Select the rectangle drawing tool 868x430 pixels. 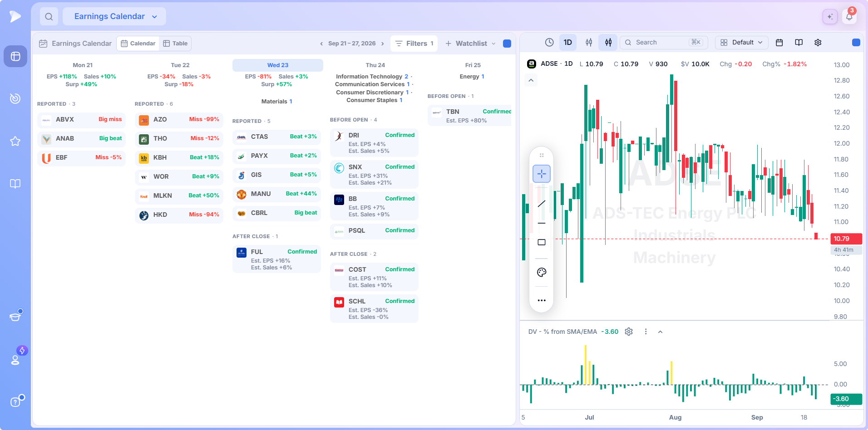pos(542,242)
